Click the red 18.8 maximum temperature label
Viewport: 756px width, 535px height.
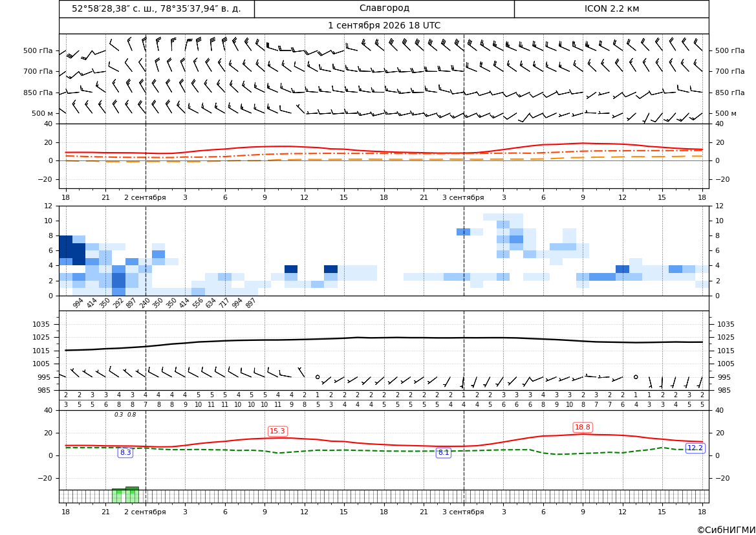pos(583,427)
